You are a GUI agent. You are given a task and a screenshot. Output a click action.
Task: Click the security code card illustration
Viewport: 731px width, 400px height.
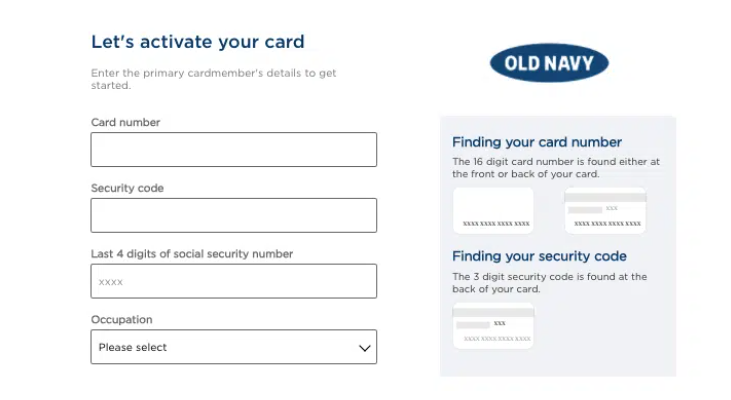coord(493,326)
